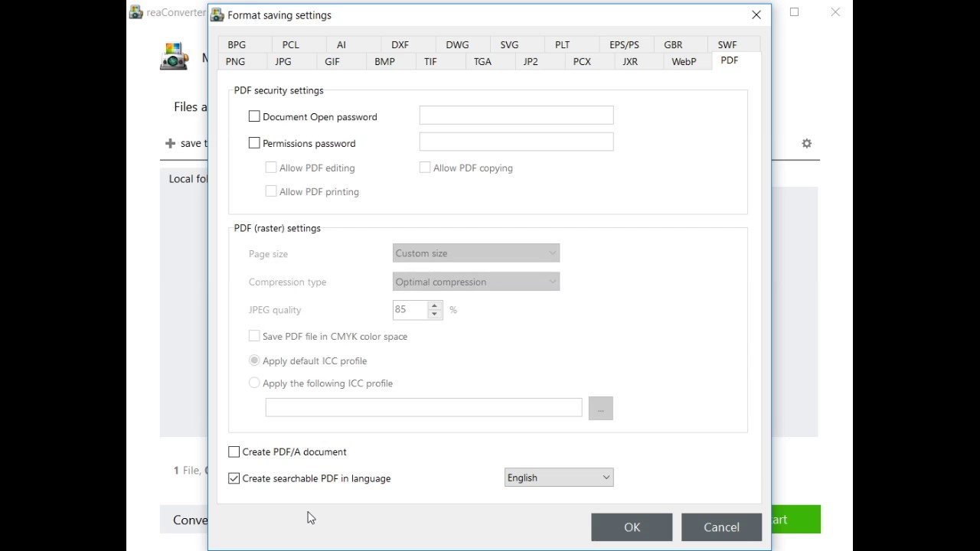The image size is (980, 551).
Task: Click the Cancel button
Action: [721, 527]
